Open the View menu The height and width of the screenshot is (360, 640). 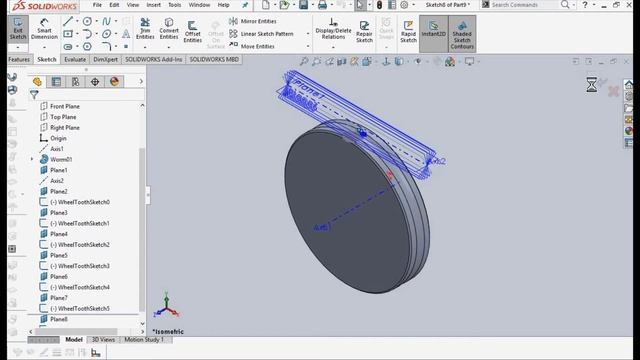(133, 5)
